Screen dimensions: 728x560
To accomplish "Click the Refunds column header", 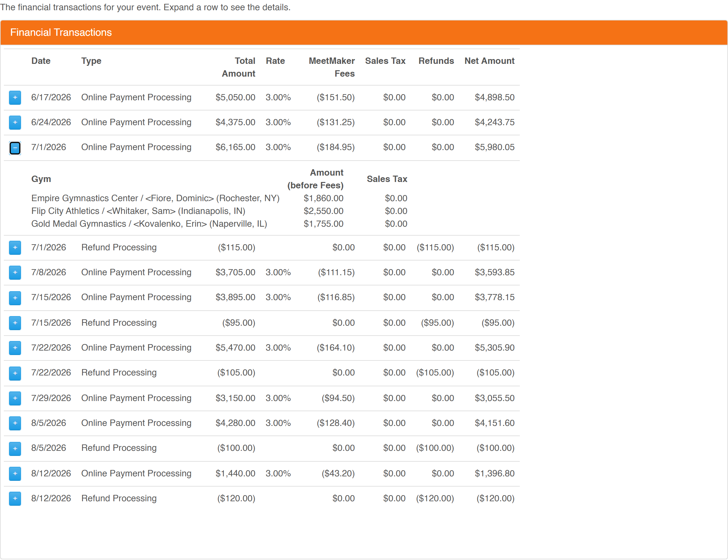I will [436, 61].
